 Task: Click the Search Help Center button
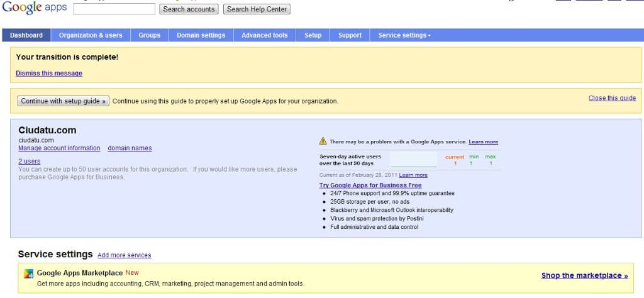pos(257,9)
